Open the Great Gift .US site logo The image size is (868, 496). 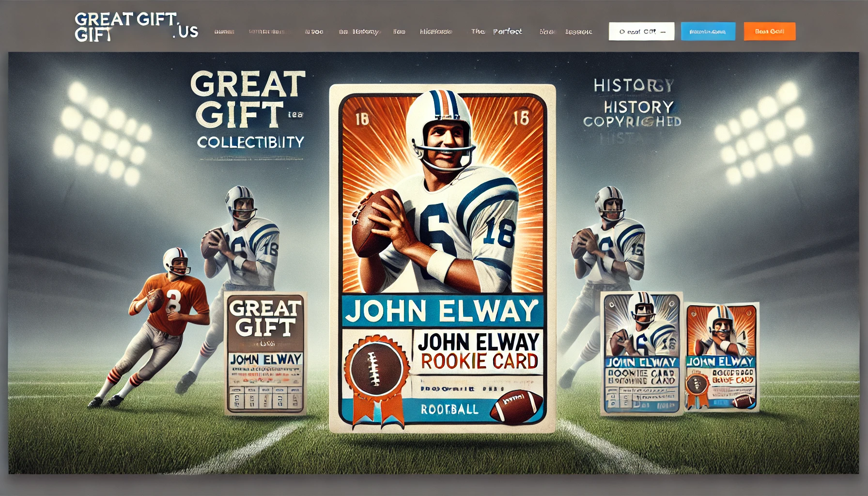click(x=136, y=27)
